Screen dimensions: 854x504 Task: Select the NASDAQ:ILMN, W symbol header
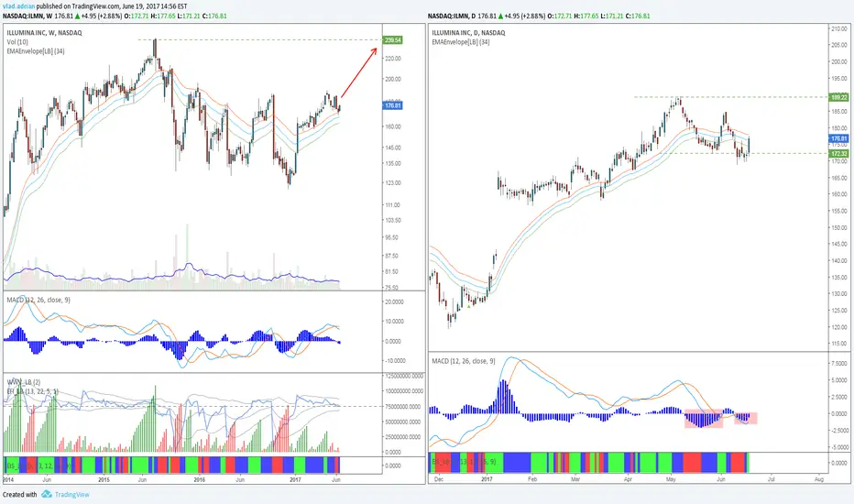click(x=27, y=16)
